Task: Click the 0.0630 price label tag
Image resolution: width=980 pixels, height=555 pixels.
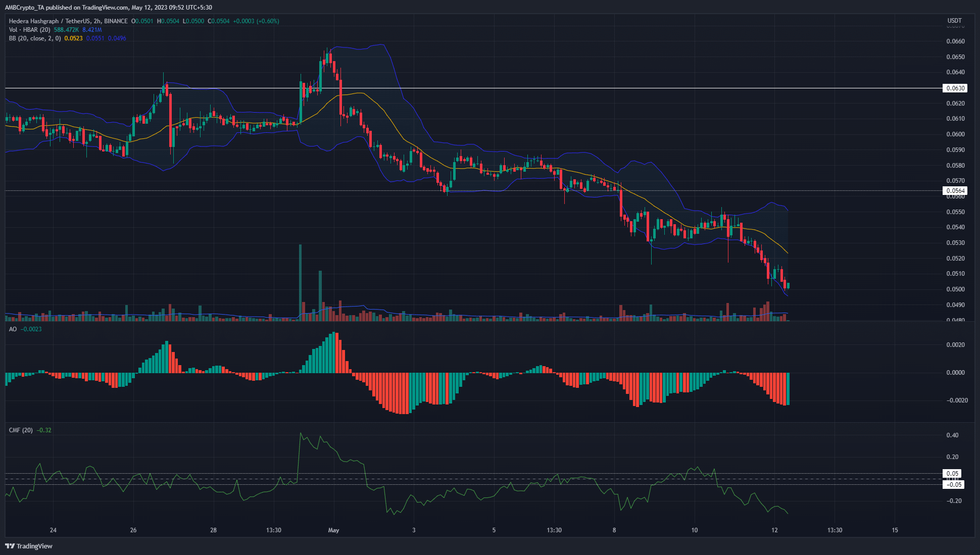Action: pos(955,88)
